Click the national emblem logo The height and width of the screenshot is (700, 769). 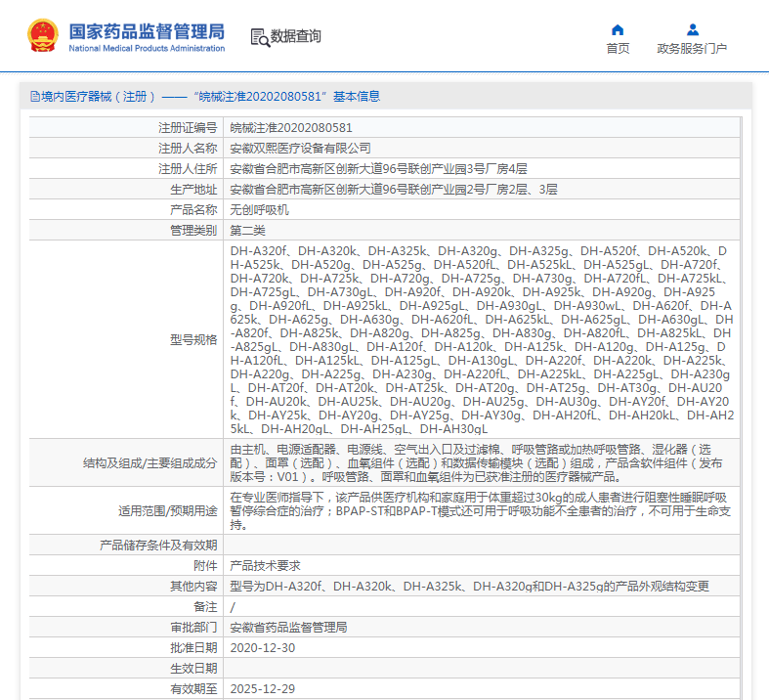tap(43, 35)
